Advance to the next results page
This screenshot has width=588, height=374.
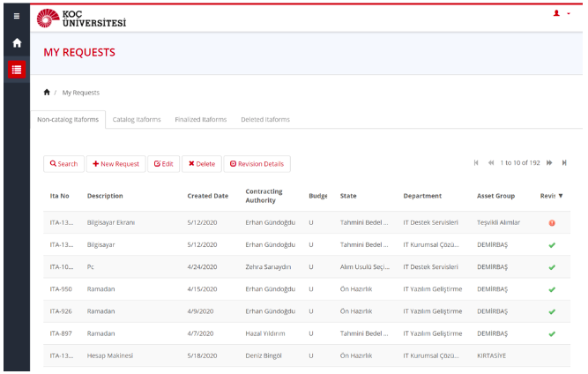tap(549, 162)
